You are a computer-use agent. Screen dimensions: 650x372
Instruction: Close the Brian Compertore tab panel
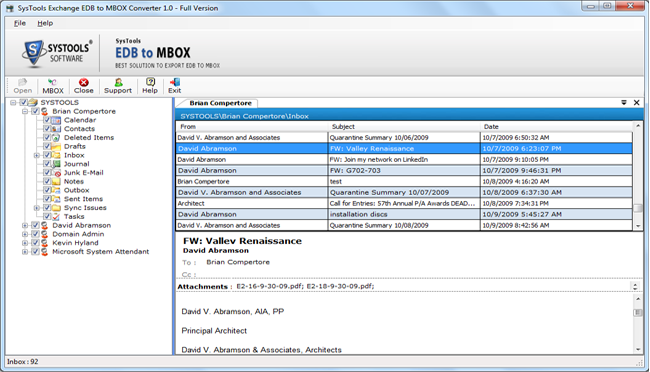click(x=637, y=102)
